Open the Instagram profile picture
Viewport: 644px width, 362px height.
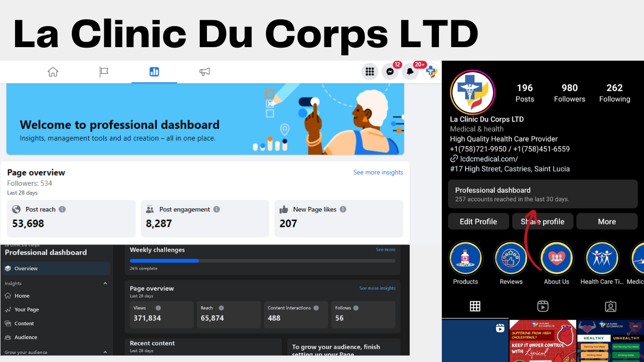(472, 92)
